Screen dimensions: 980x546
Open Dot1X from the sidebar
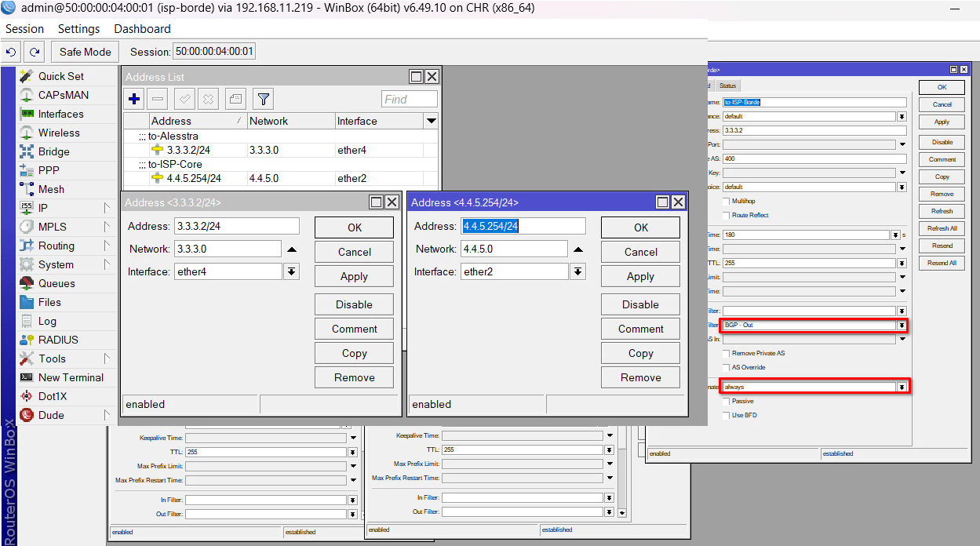pyautogui.click(x=51, y=396)
